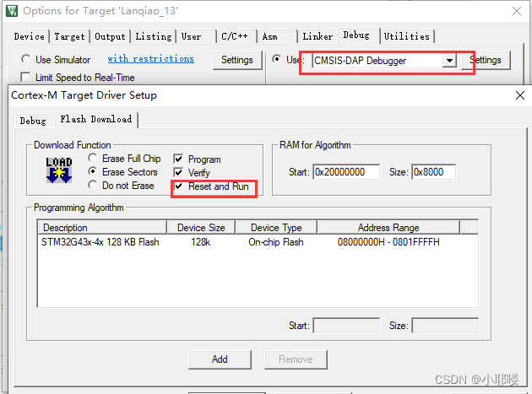Screen dimensions: 532x394
Task: Enable Limit Speed to Real-Time
Action: tap(25, 78)
